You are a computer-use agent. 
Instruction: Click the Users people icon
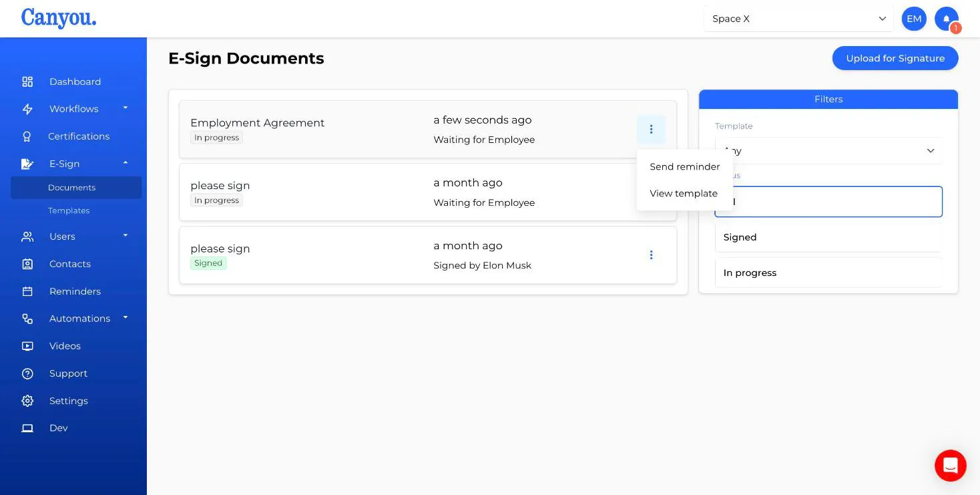(x=27, y=236)
